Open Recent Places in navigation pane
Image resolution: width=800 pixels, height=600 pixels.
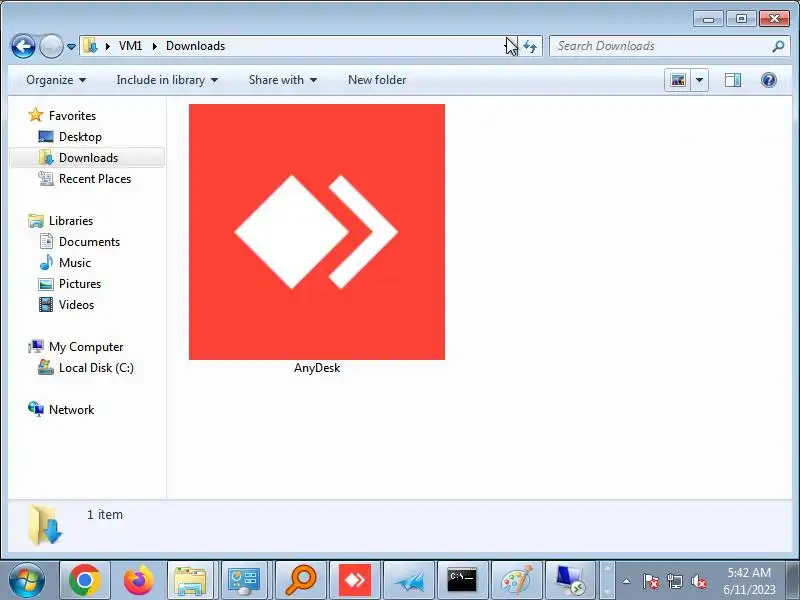(95, 179)
